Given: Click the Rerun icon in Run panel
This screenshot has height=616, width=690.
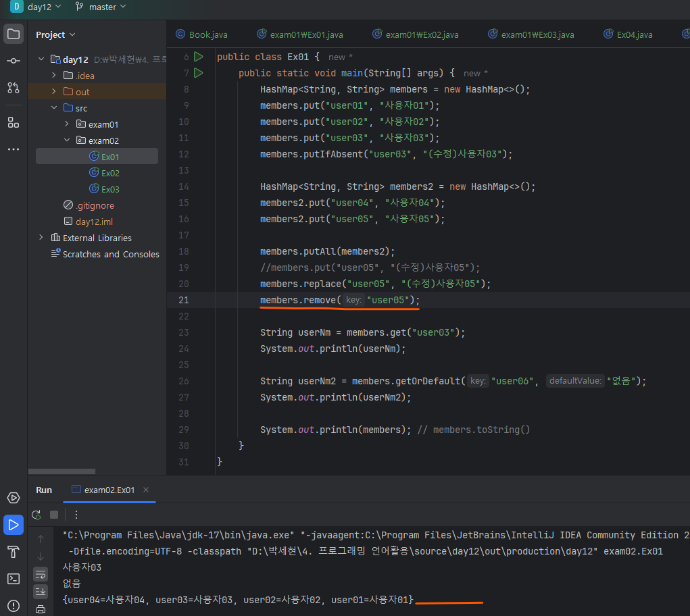Looking at the screenshot, I should coord(36,515).
